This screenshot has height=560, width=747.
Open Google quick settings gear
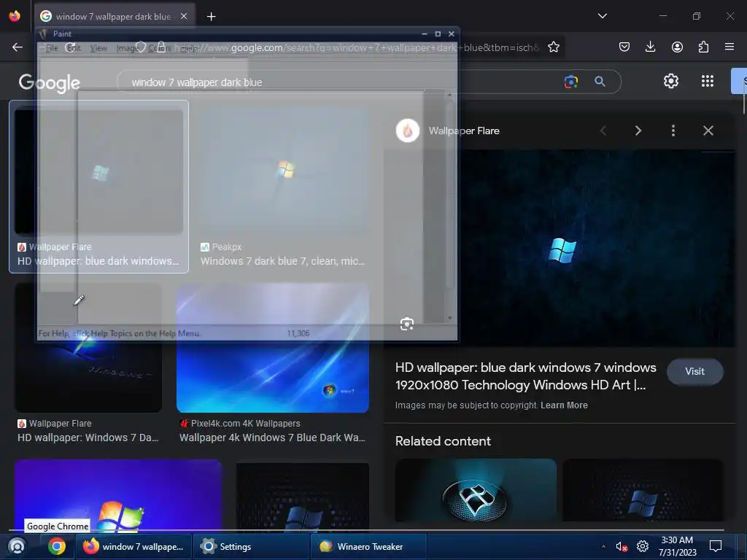pos(671,81)
